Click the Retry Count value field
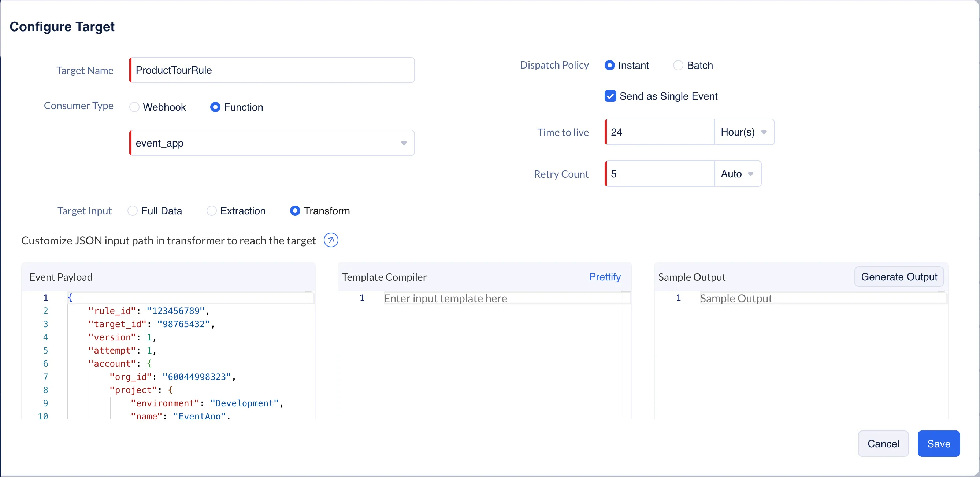980x477 pixels. 660,174
